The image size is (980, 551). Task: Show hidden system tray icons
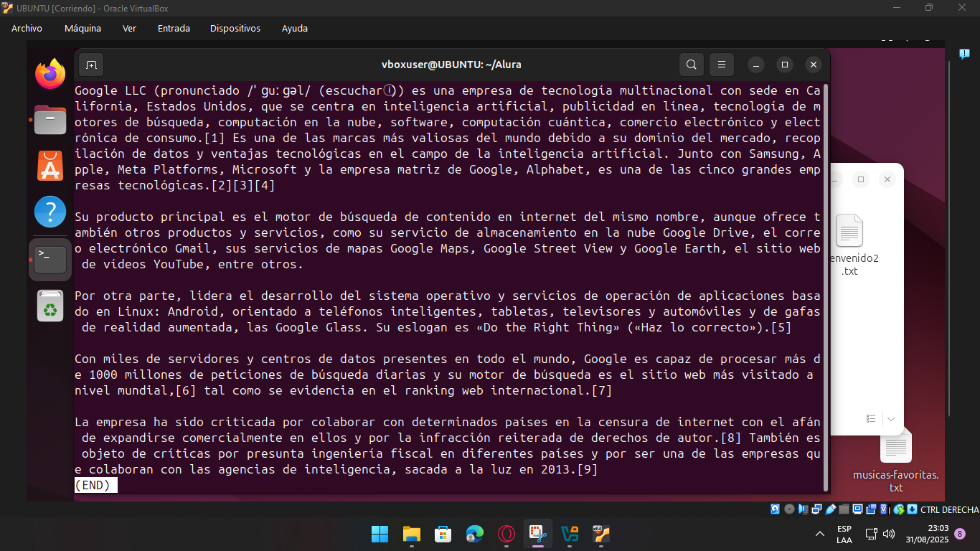coord(820,534)
